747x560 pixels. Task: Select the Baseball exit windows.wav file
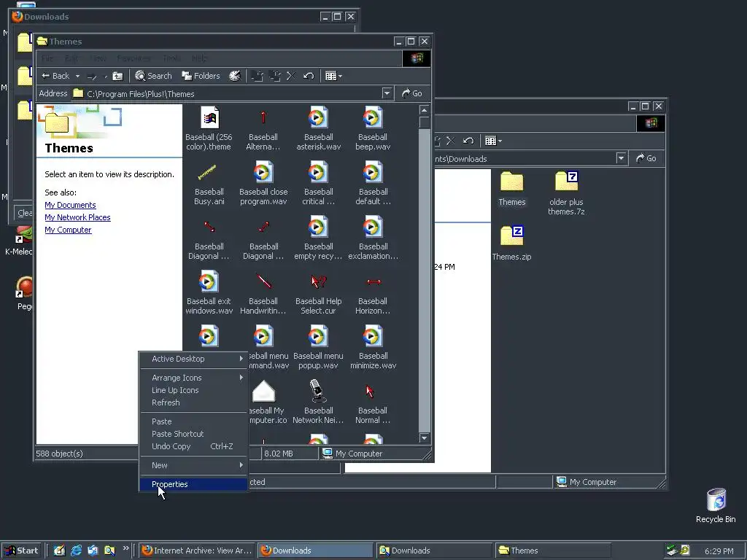tap(209, 293)
